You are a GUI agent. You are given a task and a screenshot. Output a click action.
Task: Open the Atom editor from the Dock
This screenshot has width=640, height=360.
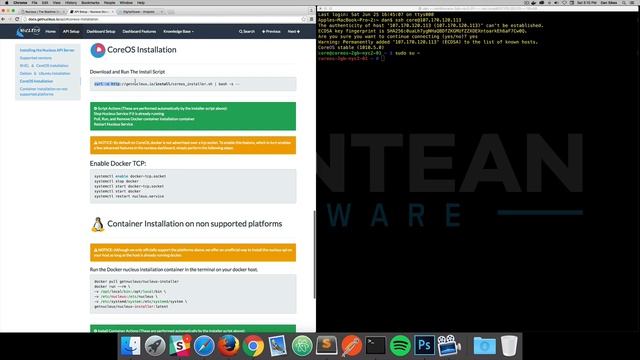pos(302,346)
